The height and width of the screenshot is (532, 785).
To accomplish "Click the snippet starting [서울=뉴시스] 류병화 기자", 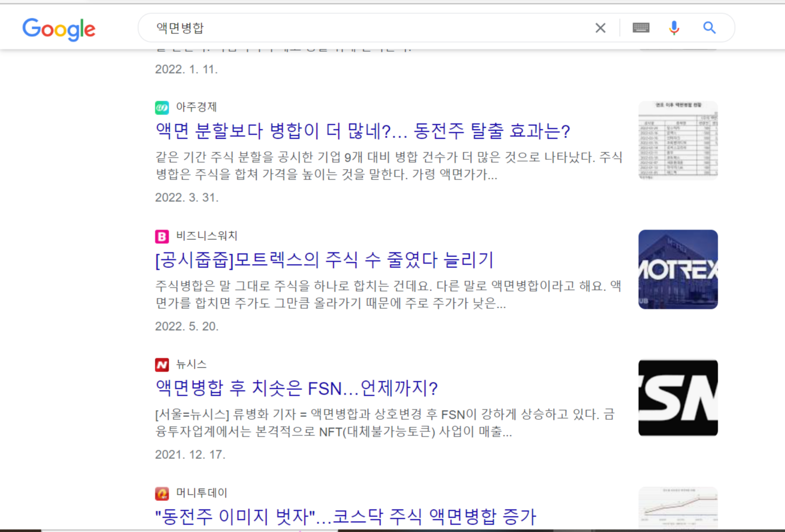I will point(385,423).
